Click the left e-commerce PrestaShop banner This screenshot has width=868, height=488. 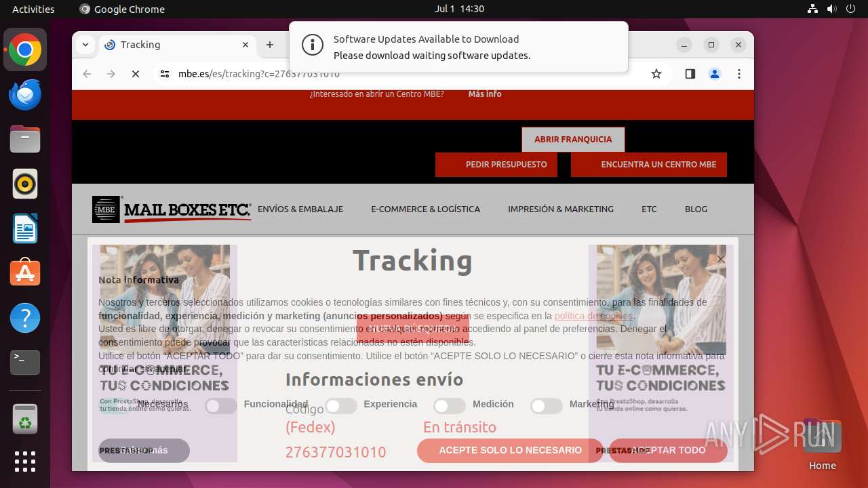(165, 352)
